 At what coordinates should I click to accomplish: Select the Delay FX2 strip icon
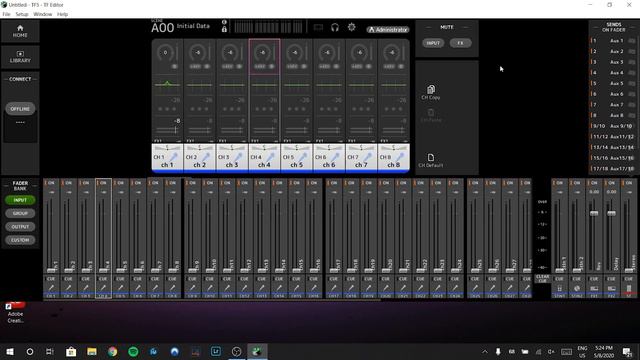click(611, 288)
